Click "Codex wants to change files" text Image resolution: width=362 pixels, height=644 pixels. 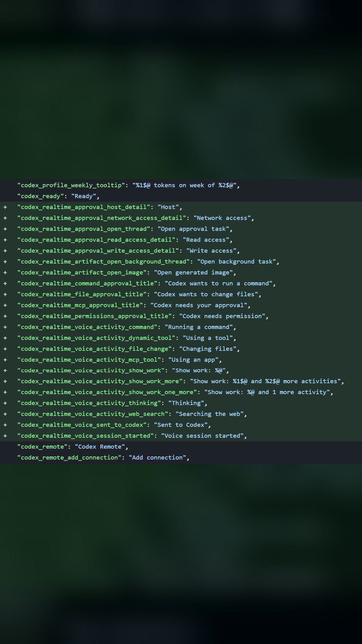206,294
